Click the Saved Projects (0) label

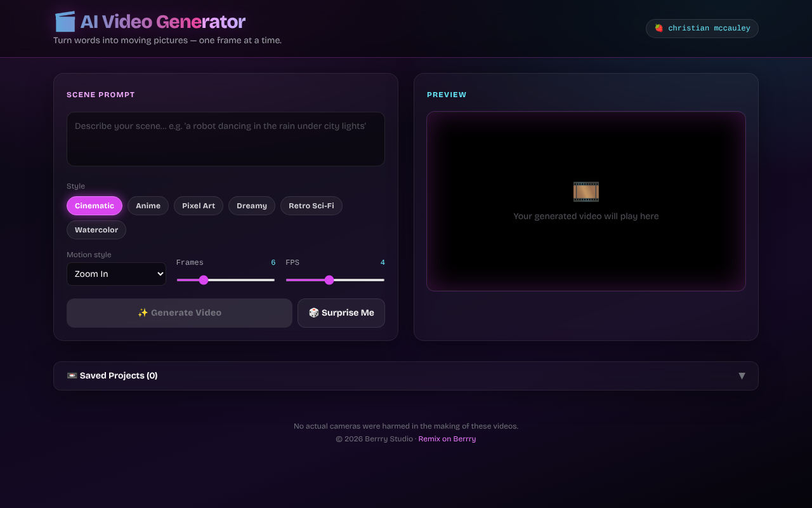coord(119,376)
